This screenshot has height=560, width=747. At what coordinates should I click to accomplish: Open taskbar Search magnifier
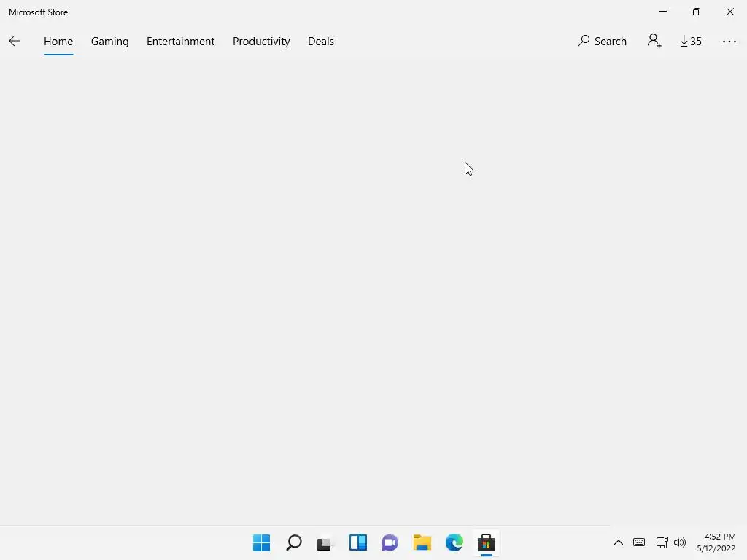pyautogui.click(x=293, y=542)
